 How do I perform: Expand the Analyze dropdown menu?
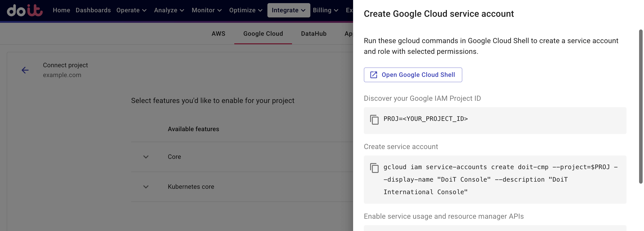[x=169, y=10]
